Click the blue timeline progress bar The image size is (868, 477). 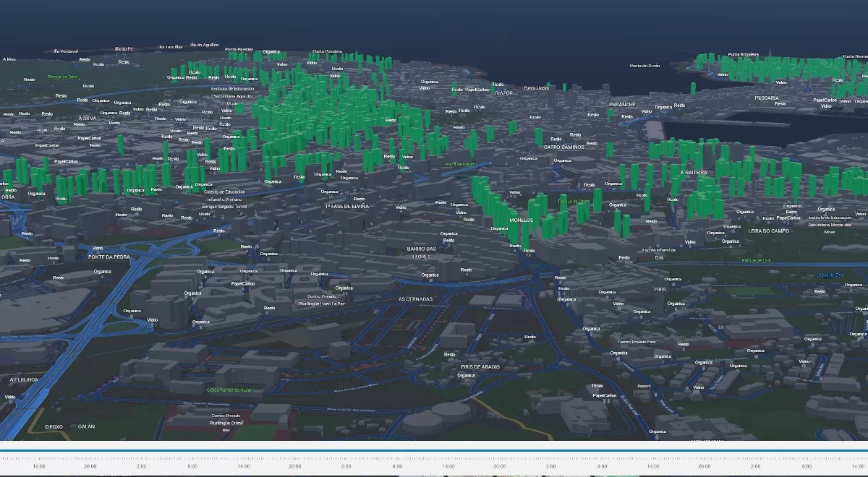(434, 450)
